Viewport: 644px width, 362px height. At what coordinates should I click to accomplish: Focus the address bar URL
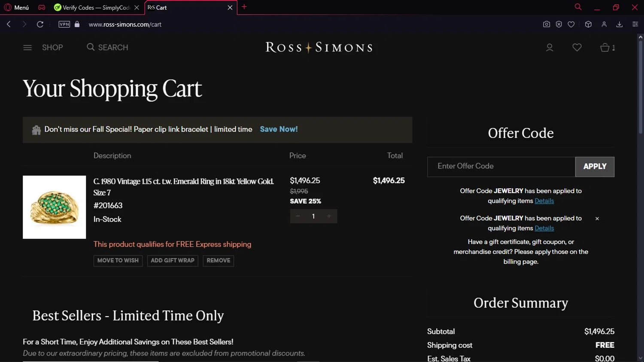pyautogui.click(x=125, y=24)
